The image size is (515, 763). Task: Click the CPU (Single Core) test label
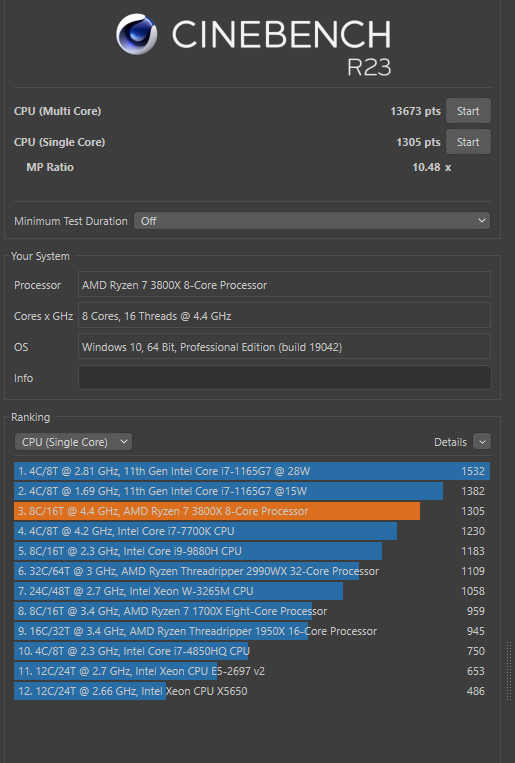pyautogui.click(x=59, y=142)
